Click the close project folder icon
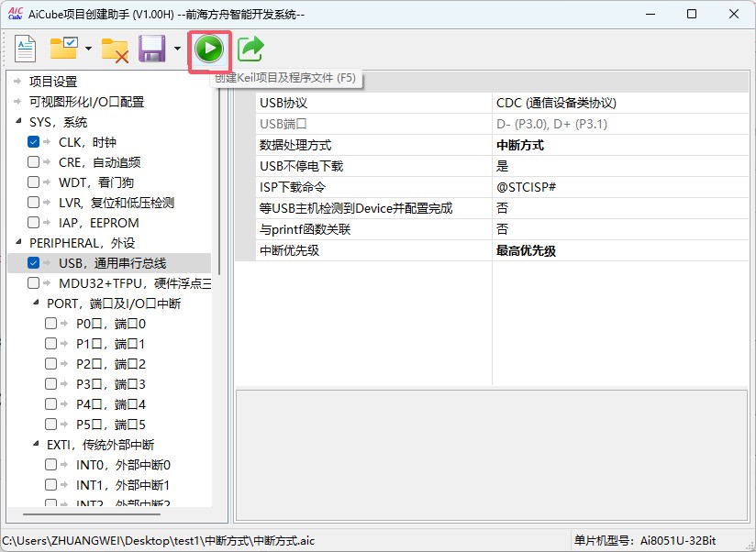Viewport: 756px width, 552px height. (x=115, y=50)
